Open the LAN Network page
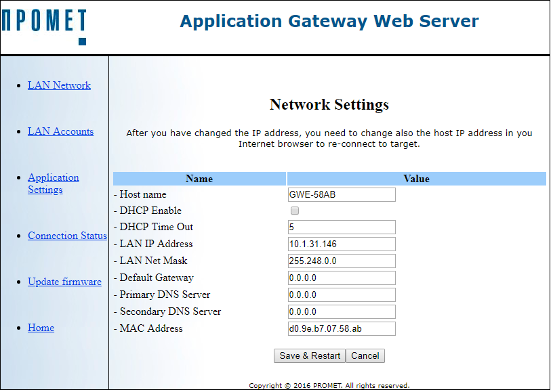 [59, 85]
